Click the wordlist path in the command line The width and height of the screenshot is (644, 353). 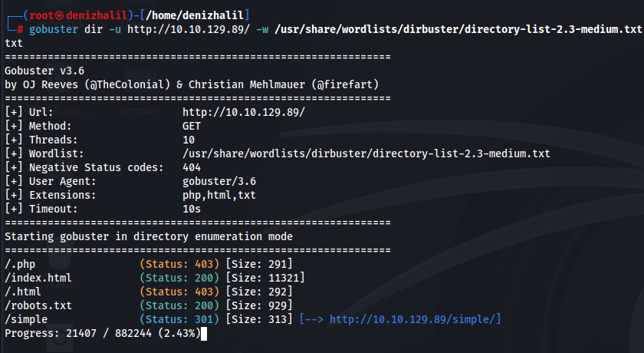click(458, 29)
